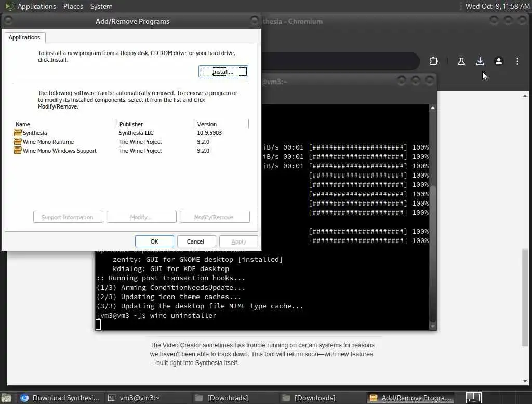Select The Wine Project for Windows Support row
This screenshot has width=532, height=404.
point(140,151)
